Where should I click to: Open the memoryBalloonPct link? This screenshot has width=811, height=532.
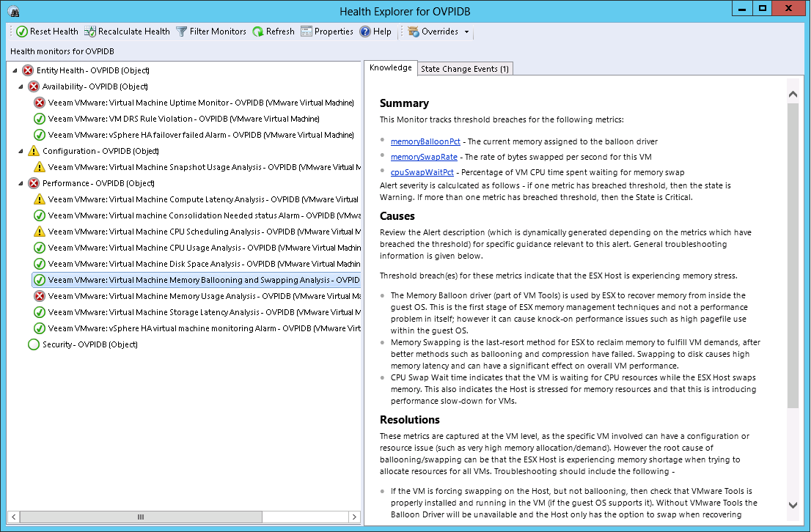[425, 141]
